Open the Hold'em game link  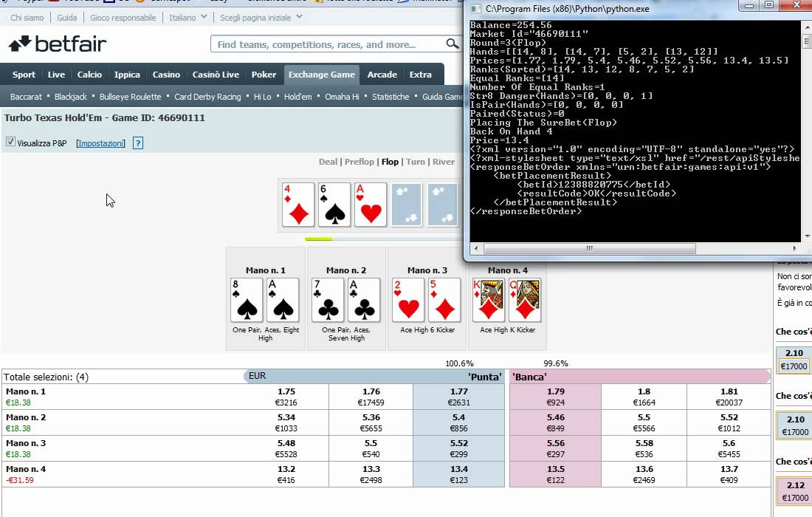tap(297, 97)
